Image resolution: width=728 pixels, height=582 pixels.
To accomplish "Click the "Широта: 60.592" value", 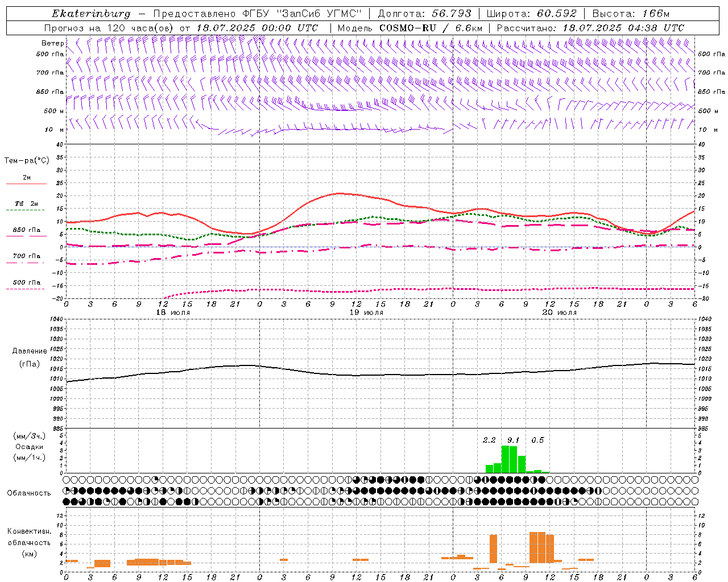I will click(x=531, y=14).
